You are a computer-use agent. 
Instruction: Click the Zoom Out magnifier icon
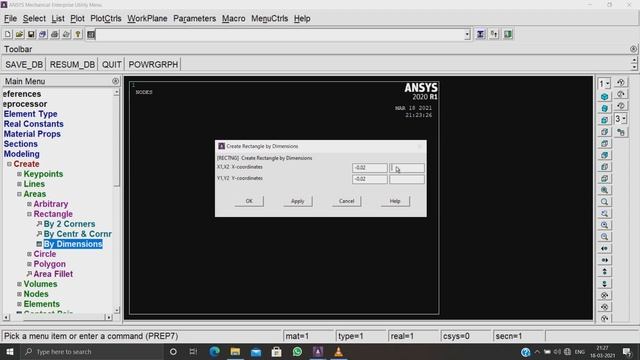(604, 237)
